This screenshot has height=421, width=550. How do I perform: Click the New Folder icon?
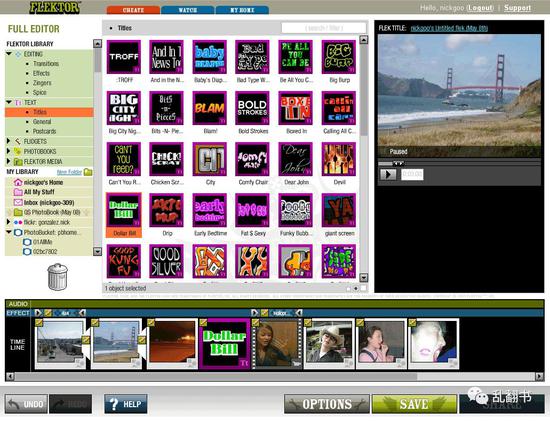click(88, 172)
